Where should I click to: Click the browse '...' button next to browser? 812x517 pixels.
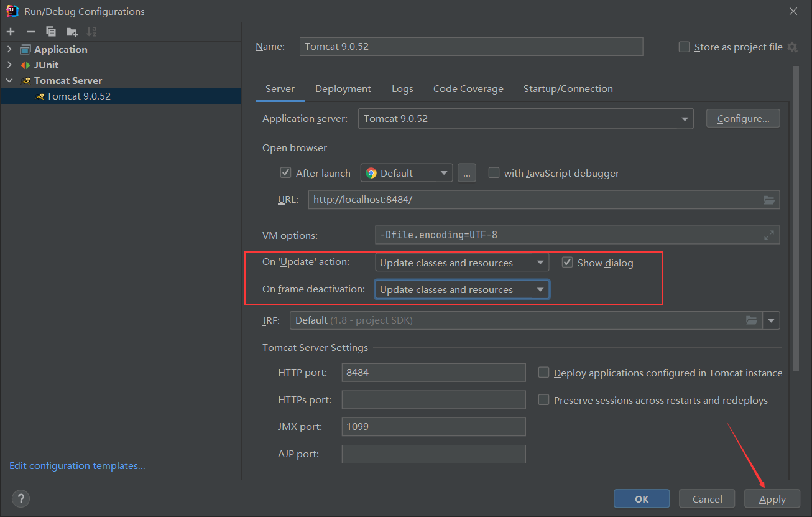467,173
